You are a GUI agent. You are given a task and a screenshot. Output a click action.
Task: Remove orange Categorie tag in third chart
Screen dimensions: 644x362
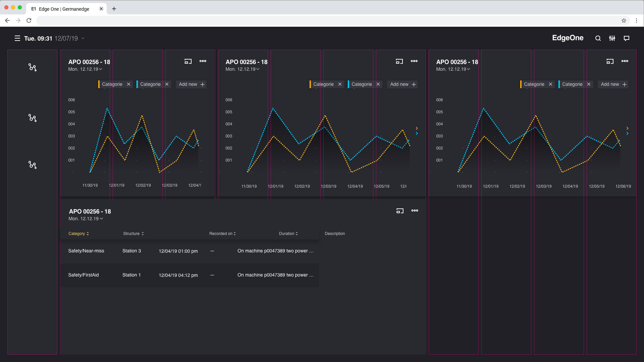[550, 84]
